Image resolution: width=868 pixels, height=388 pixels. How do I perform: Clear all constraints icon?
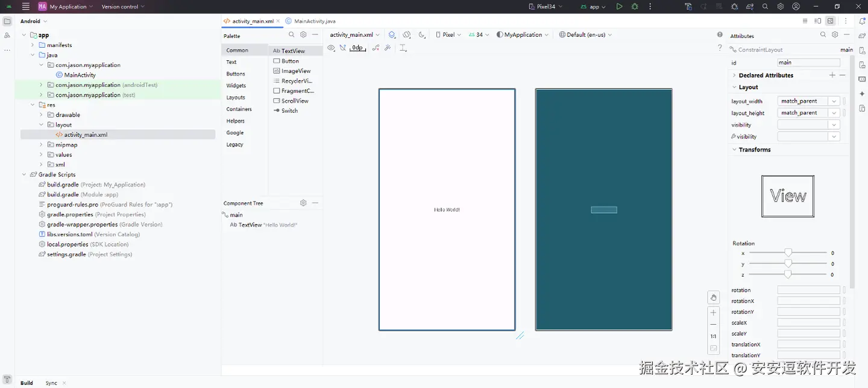pos(376,48)
